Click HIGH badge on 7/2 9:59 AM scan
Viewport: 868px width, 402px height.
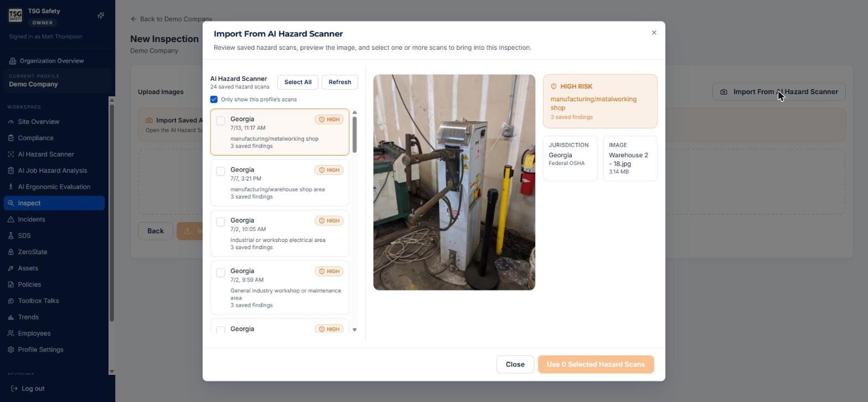tap(329, 271)
